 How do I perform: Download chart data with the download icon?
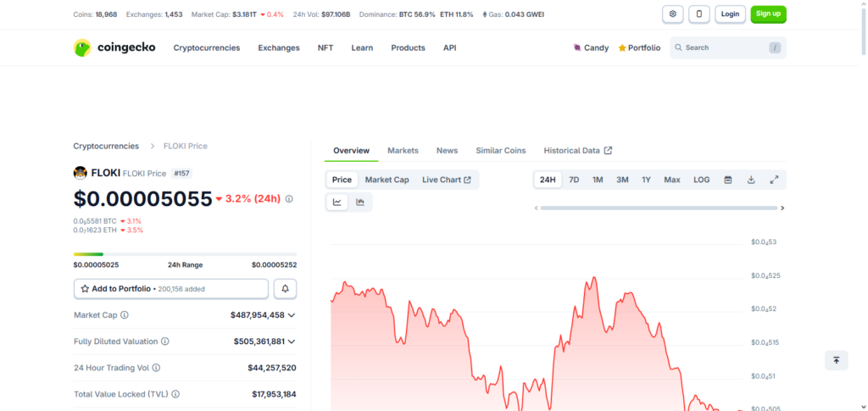point(751,180)
